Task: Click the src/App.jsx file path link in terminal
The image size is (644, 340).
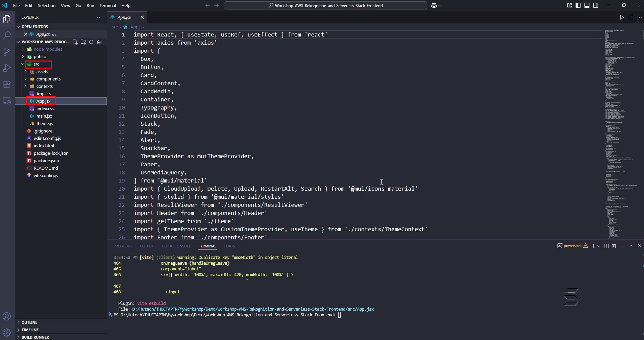Action: [253, 309]
